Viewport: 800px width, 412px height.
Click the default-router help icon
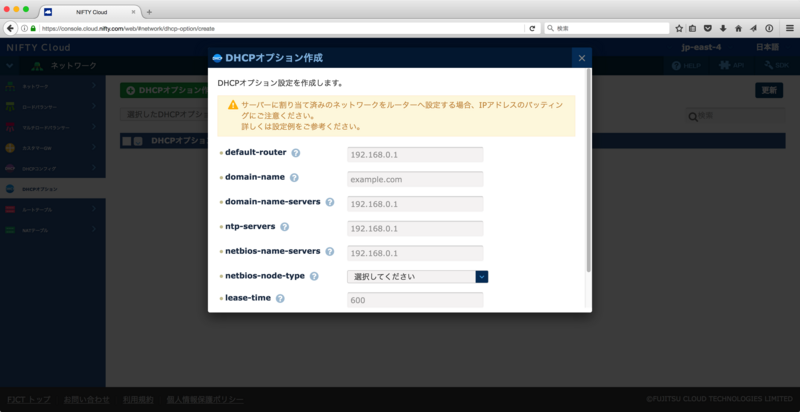[295, 152]
